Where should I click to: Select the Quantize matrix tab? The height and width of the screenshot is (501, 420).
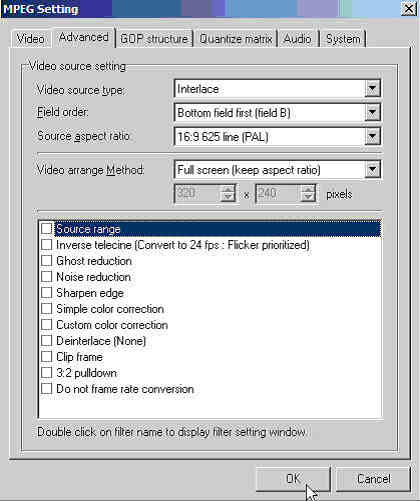click(235, 39)
